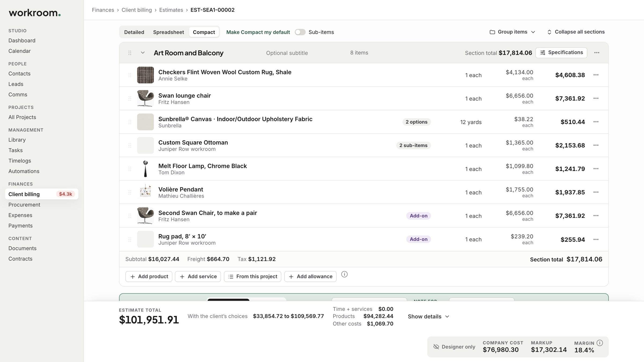The image size is (644, 362).
Task: Open row menu for Melt Floor Lamp
Action: click(596, 169)
